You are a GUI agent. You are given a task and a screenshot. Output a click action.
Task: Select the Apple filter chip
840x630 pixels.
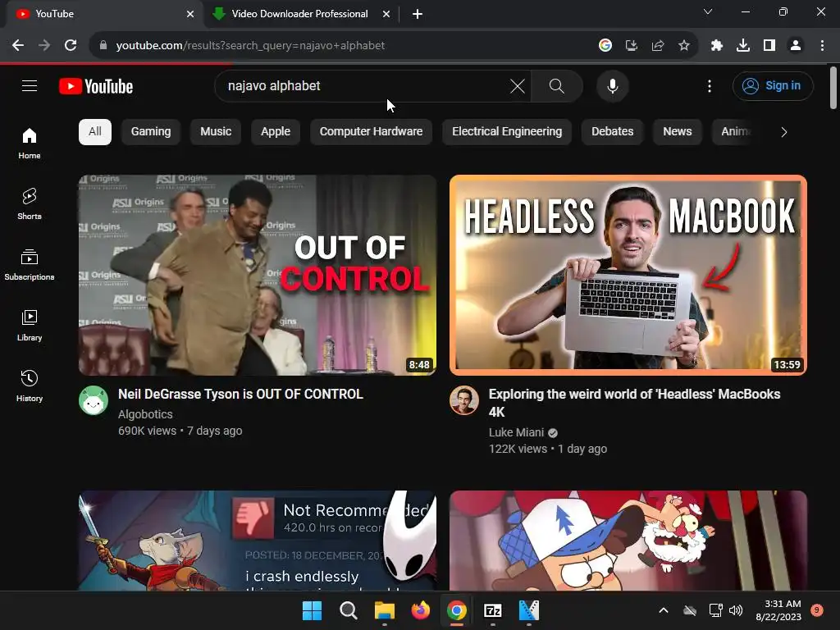[276, 132]
